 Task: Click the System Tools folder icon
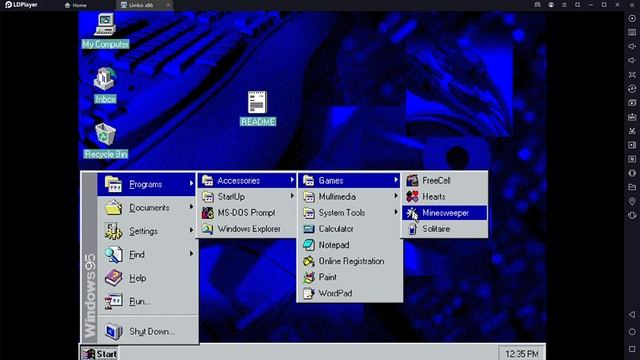coord(309,213)
